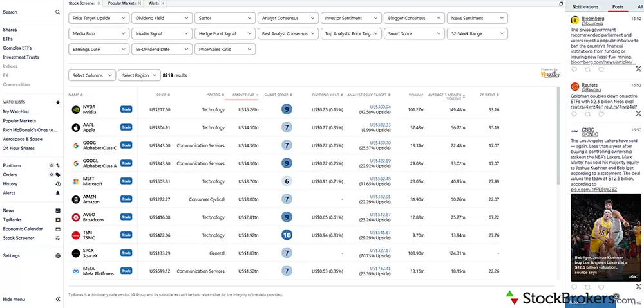
Task: Click the TipRanks icon in sidebar
Action: coord(58,220)
